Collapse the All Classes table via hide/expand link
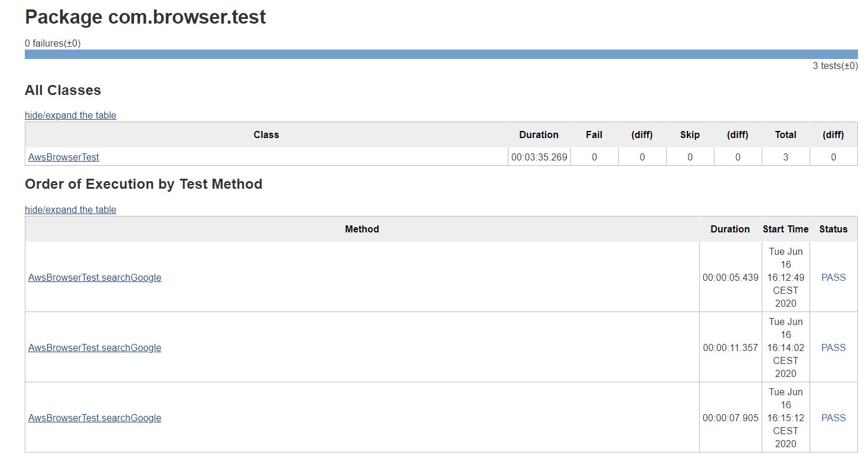Viewport: 868px width, 469px height. (x=70, y=115)
